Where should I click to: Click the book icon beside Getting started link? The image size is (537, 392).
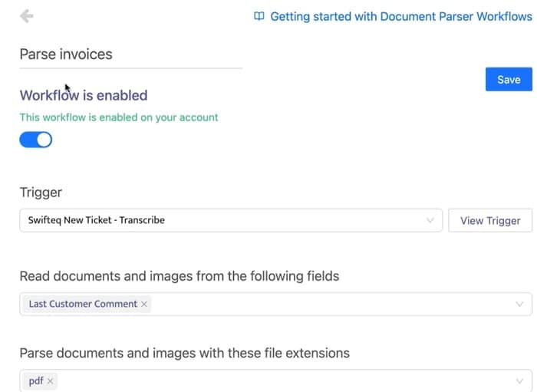click(x=259, y=16)
